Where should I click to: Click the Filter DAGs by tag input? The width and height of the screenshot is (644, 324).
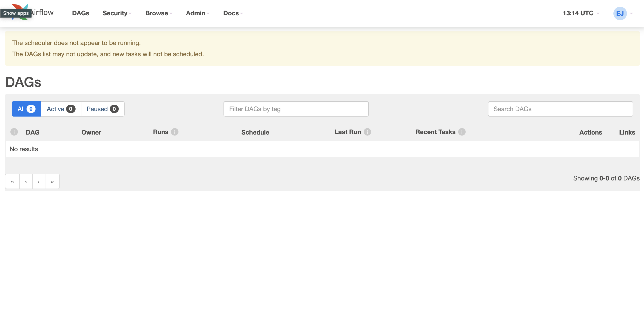coord(296,109)
